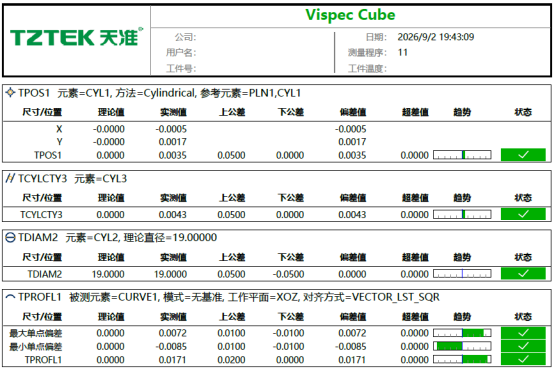Click measured value 0.0043 in TCYLCTY3 row

pos(172,215)
